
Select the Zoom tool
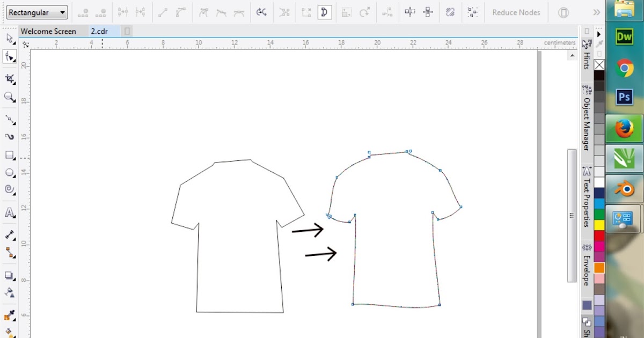[9, 97]
